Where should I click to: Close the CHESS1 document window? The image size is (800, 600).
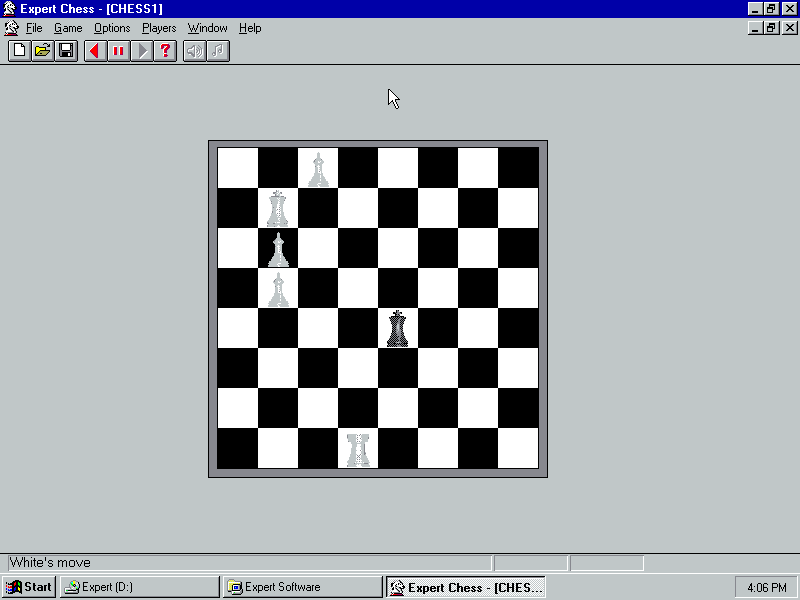[x=790, y=28]
